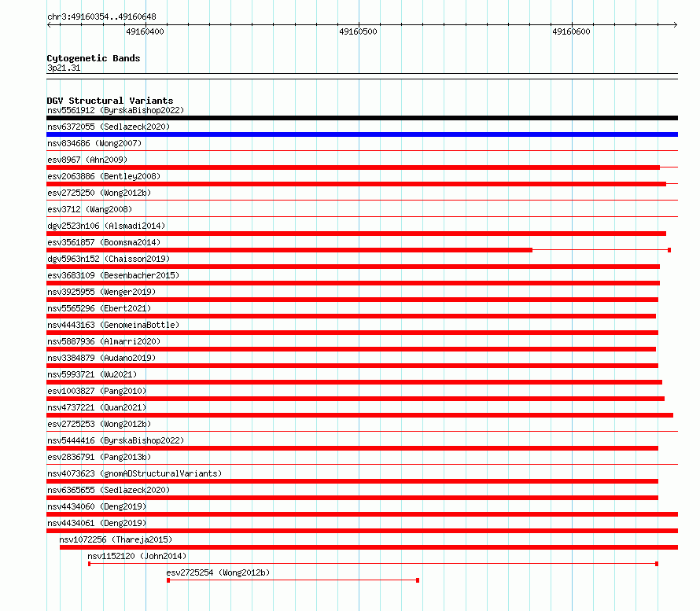Click nsv4434060 (Deng2019) label
This screenshot has width=700, height=611.
click(97, 506)
